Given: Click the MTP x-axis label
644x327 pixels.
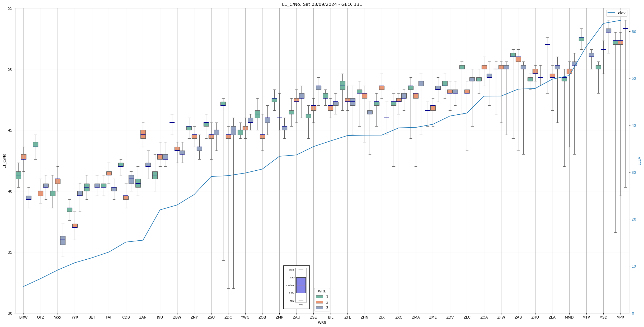Looking at the screenshot, I should pyautogui.click(x=586, y=317).
